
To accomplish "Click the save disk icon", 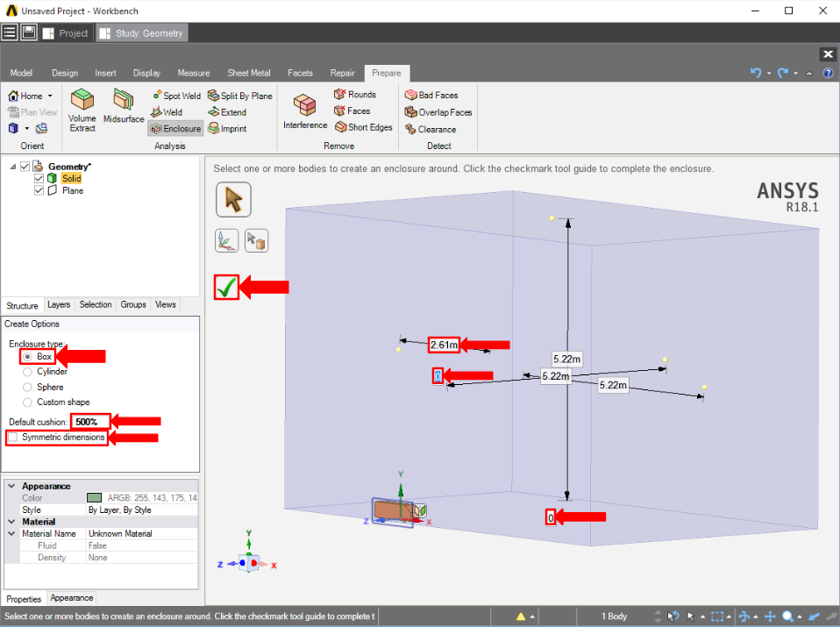I will point(28,32).
